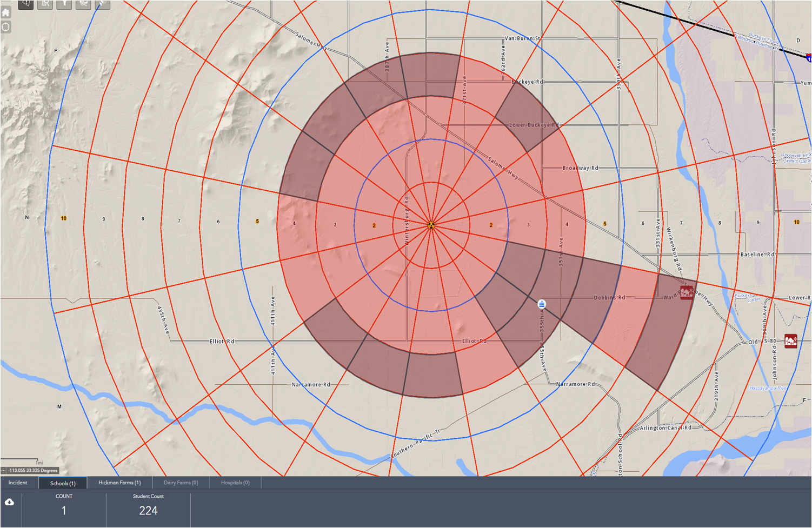This screenshot has width=812, height=528.
Task: Click the -113.055 33.335 Degrees readout
Action: click(32, 471)
